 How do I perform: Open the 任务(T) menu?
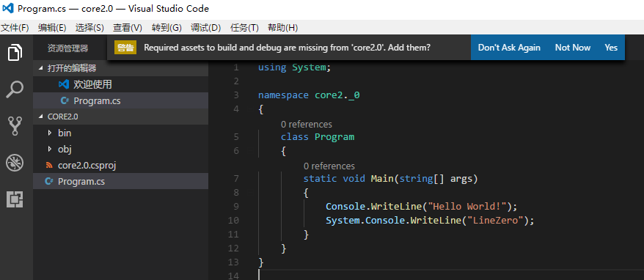(244, 28)
